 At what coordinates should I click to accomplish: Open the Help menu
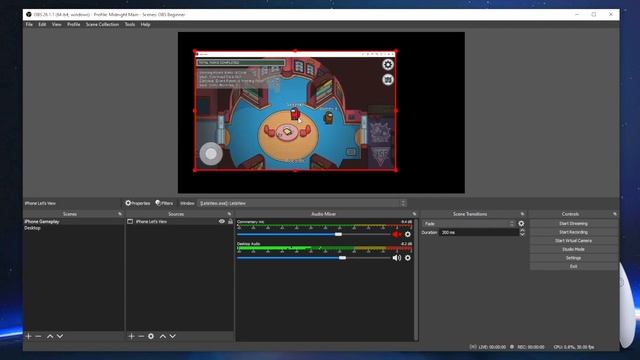coord(145,24)
